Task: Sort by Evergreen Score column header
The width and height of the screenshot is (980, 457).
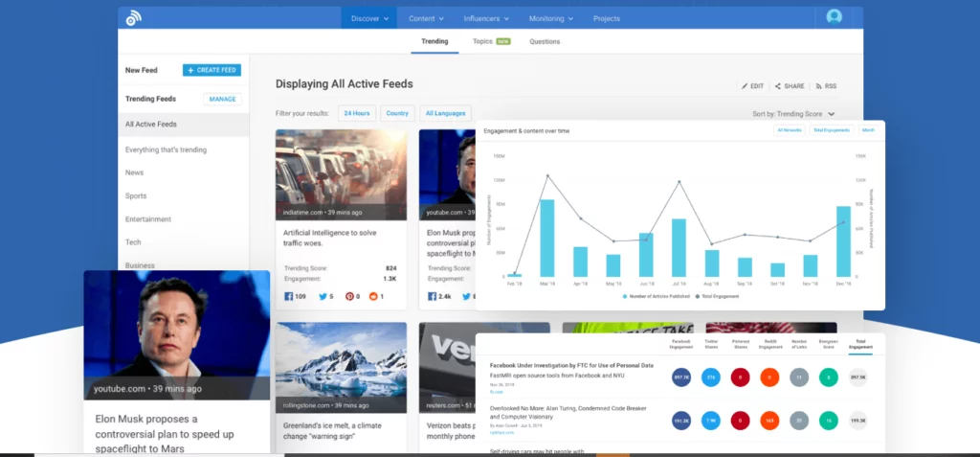Action: coord(829,344)
